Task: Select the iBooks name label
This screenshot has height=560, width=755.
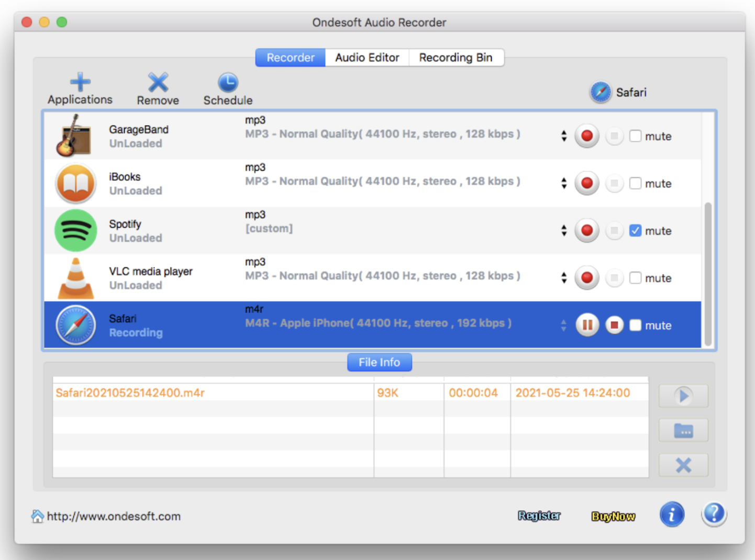Action: (125, 176)
